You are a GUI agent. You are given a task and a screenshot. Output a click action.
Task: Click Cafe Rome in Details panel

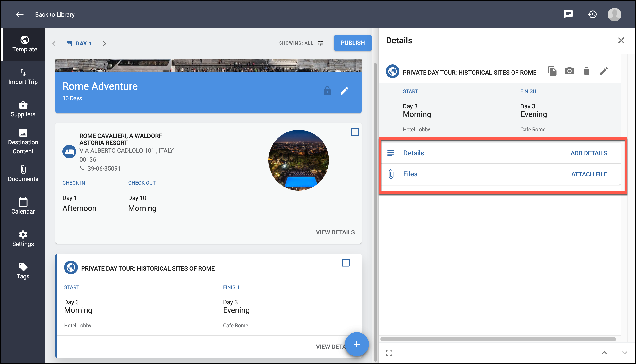pos(533,129)
